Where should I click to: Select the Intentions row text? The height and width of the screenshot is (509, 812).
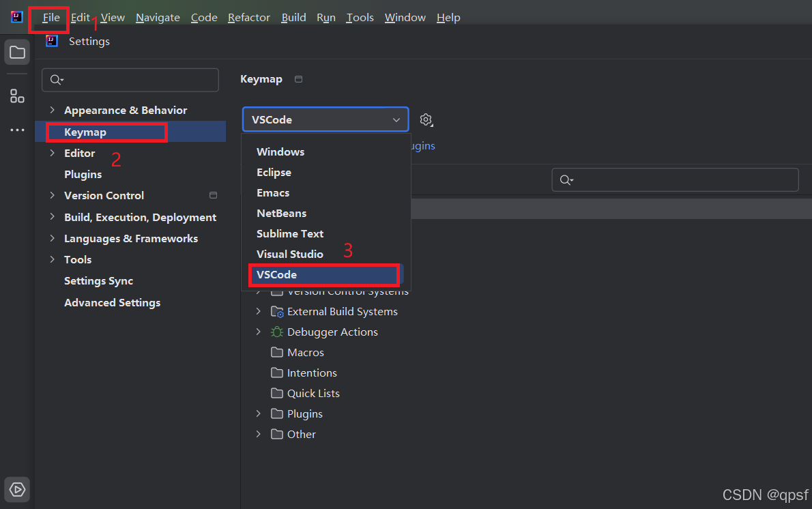point(312,373)
